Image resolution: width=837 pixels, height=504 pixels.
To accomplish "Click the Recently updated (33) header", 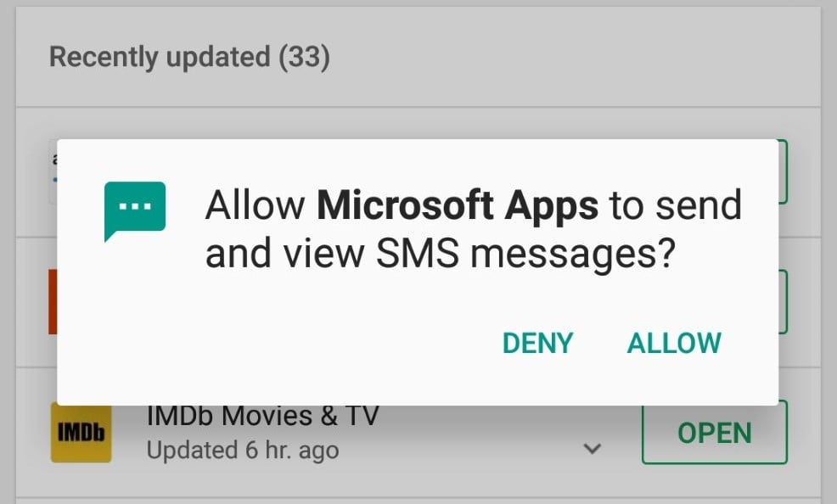I will pyautogui.click(x=189, y=57).
